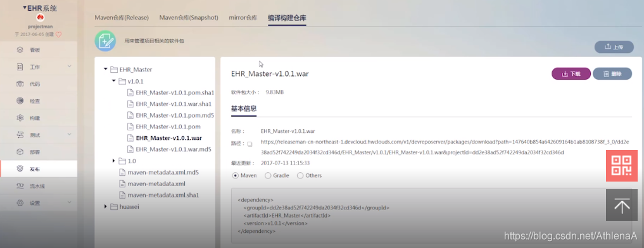Collapse the v1.0.1 folder node
Screen dimensions: 644x248
coord(114,81)
